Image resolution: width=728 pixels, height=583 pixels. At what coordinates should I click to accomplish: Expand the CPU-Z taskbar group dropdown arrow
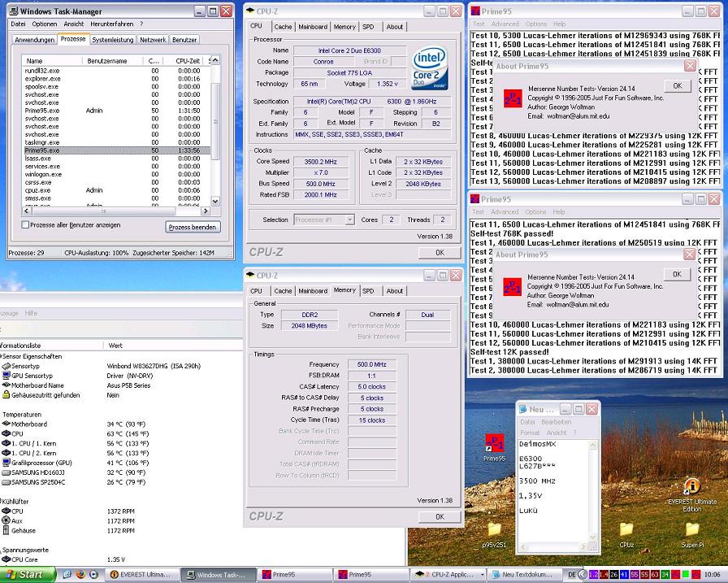coord(482,575)
